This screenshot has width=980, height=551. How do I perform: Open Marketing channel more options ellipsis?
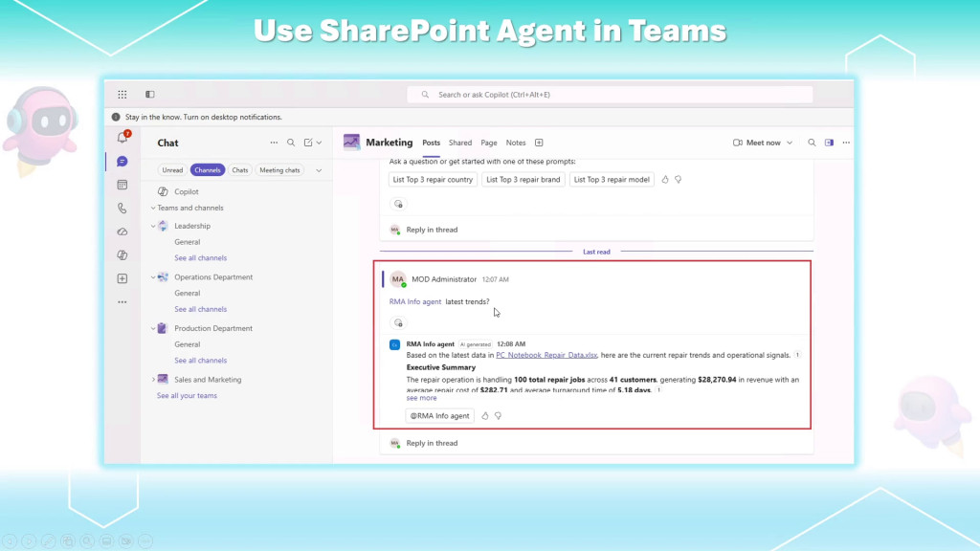846,143
